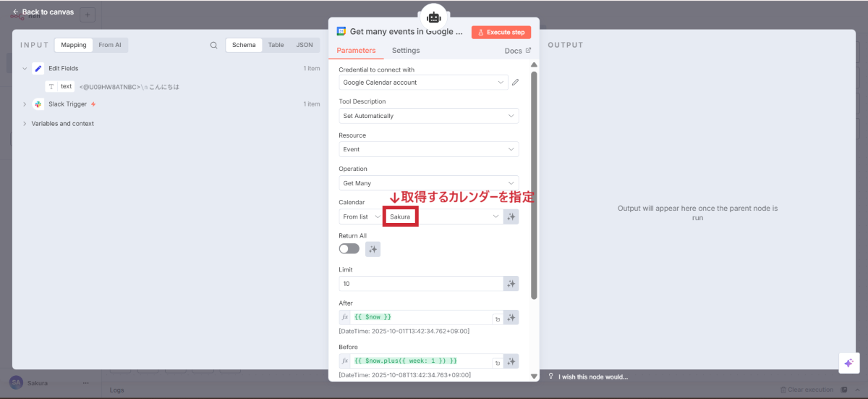Viewport: 868px width, 399px height.
Task: Click the lightbulb icon beside node wish
Action: [x=551, y=377]
